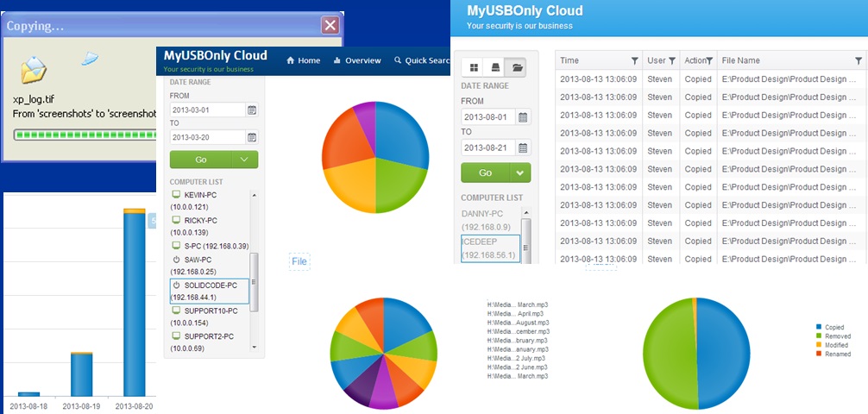Select SUPPORT10-PC in the computer list
Viewport: 868px width, 414px height.
(x=210, y=317)
